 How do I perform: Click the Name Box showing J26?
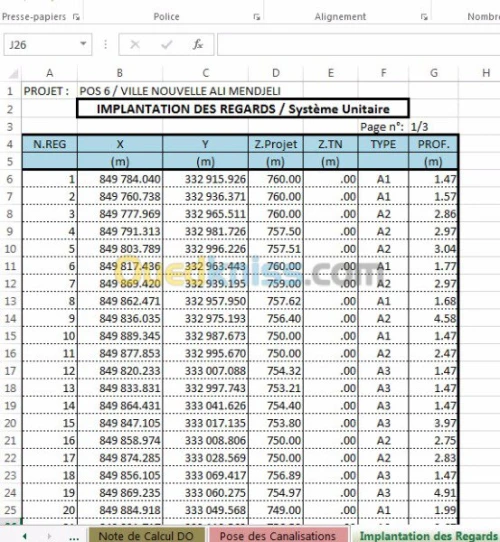pyautogui.click(x=48, y=44)
